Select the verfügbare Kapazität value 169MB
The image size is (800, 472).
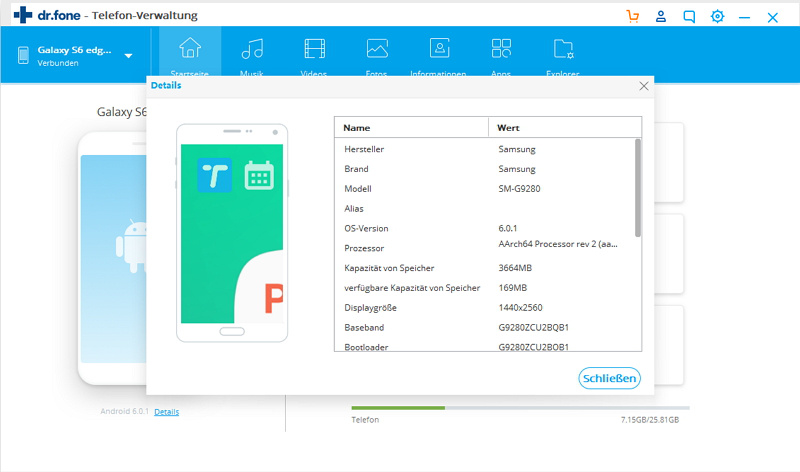pyautogui.click(x=512, y=288)
